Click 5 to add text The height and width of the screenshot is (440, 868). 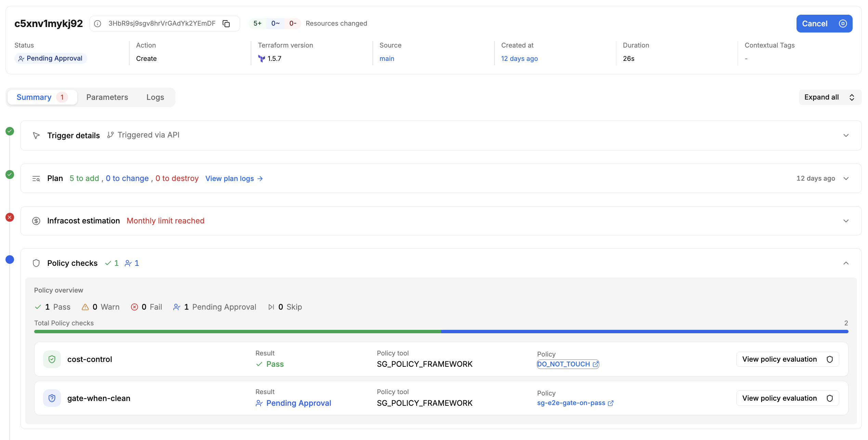(84, 178)
